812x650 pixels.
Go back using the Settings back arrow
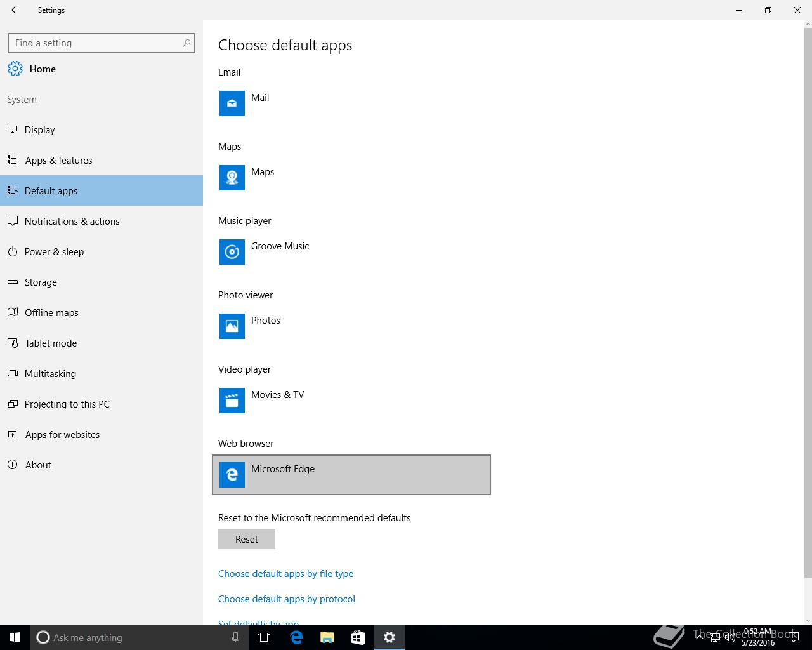pos(15,10)
